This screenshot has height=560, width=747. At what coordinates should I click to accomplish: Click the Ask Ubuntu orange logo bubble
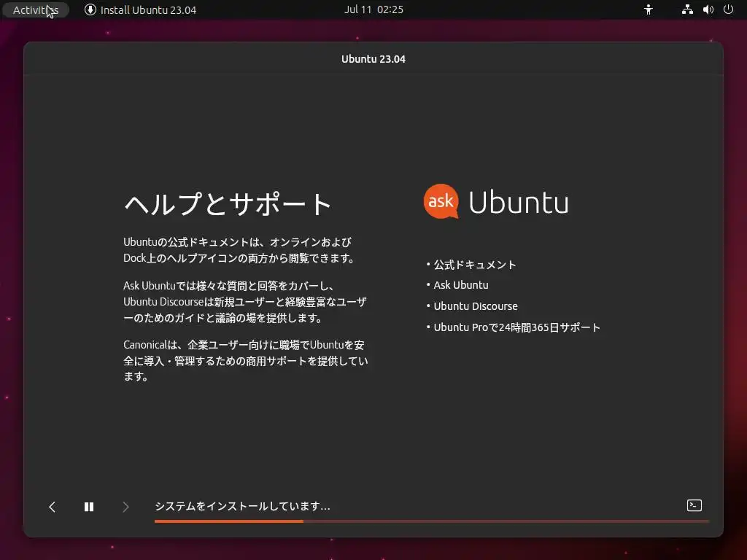(441, 201)
